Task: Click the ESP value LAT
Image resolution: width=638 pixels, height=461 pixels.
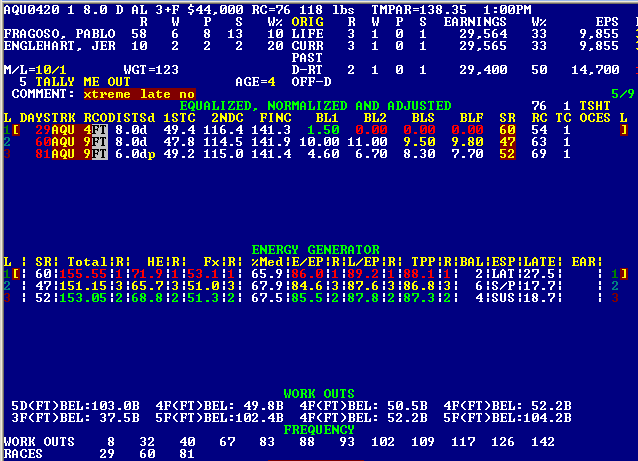Action: point(503,273)
